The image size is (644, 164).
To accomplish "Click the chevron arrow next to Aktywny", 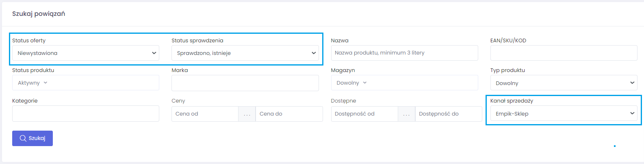I will point(46,83).
